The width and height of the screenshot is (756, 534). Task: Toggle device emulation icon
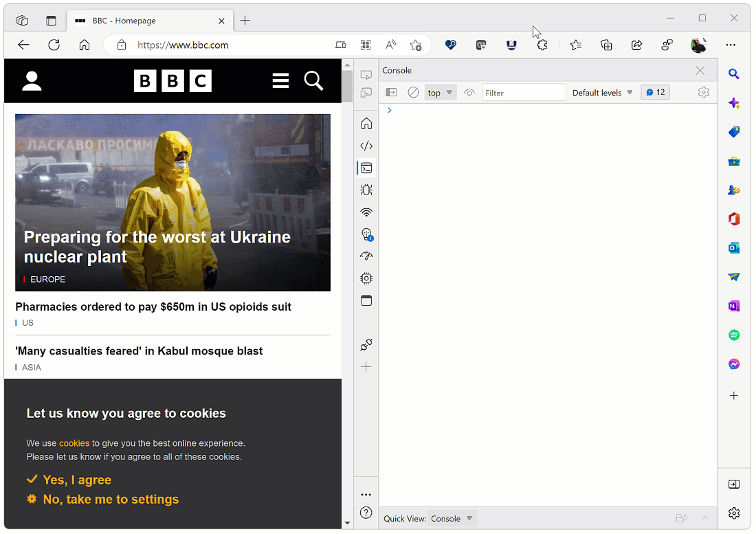[x=366, y=93]
